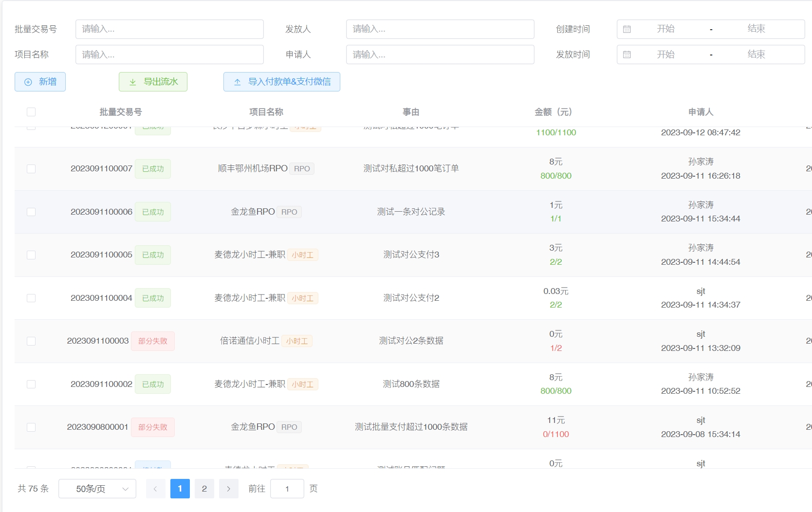Toggle the select-all checkbox in table header
Viewport: 812px width, 512px height.
(31, 112)
